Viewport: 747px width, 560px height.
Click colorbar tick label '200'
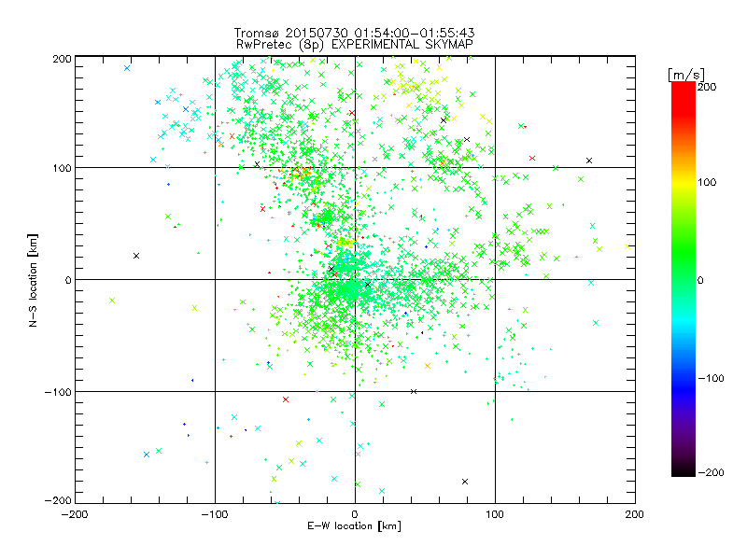pyautogui.click(x=707, y=87)
